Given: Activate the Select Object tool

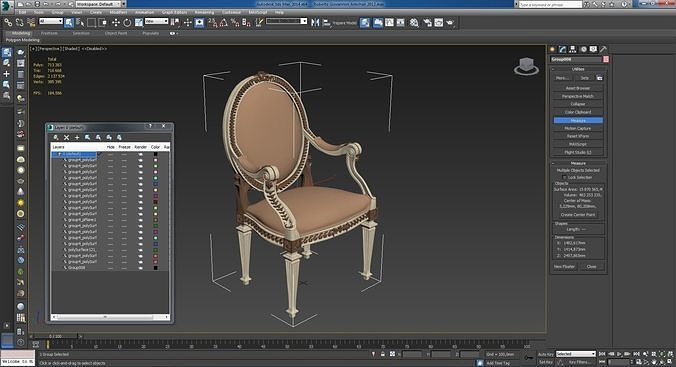Looking at the screenshot, I should coord(69,22).
